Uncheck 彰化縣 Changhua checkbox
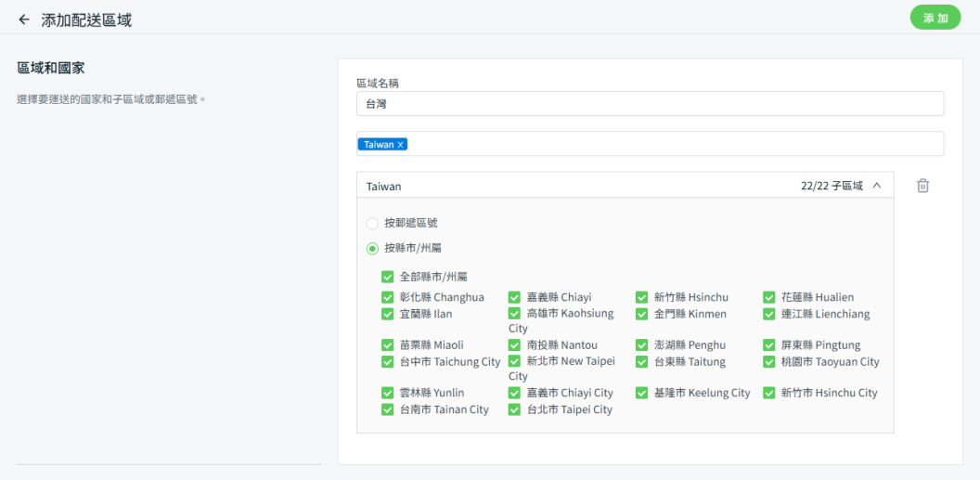Screen dimensions: 980x480 [388, 298]
